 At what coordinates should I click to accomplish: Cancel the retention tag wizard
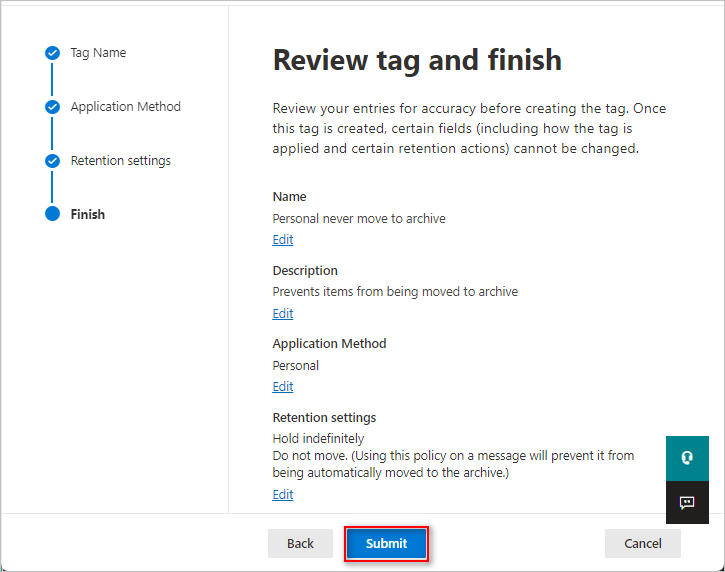(x=643, y=543)
